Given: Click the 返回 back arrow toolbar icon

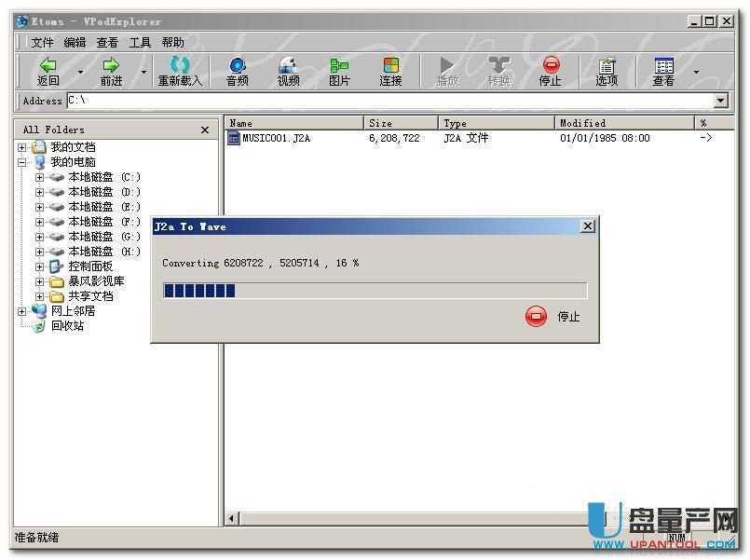Looking at the screenshot, I should pyautogui.click(x=48, y=66).
